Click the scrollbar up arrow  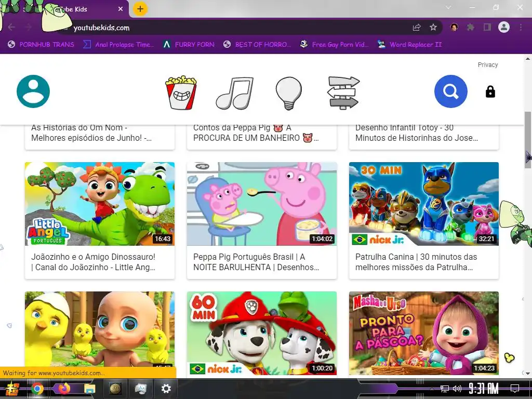pyautogui.click(x=528, y=59)
